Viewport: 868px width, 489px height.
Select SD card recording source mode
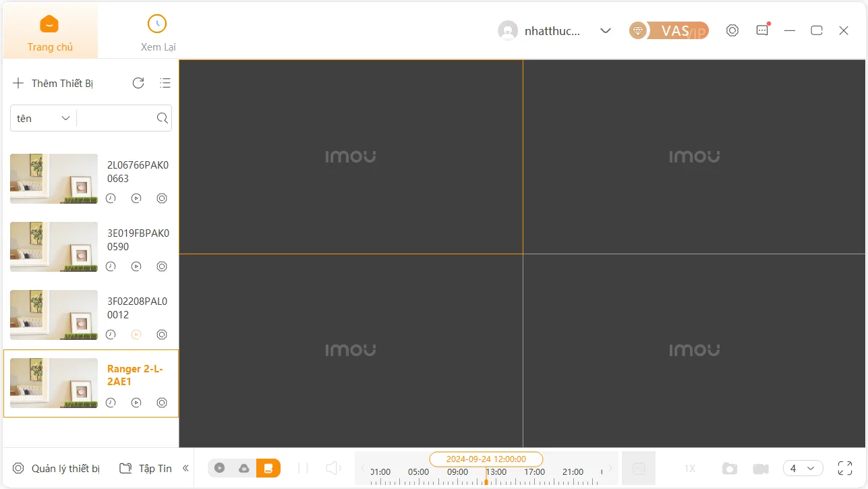point(268,468)
